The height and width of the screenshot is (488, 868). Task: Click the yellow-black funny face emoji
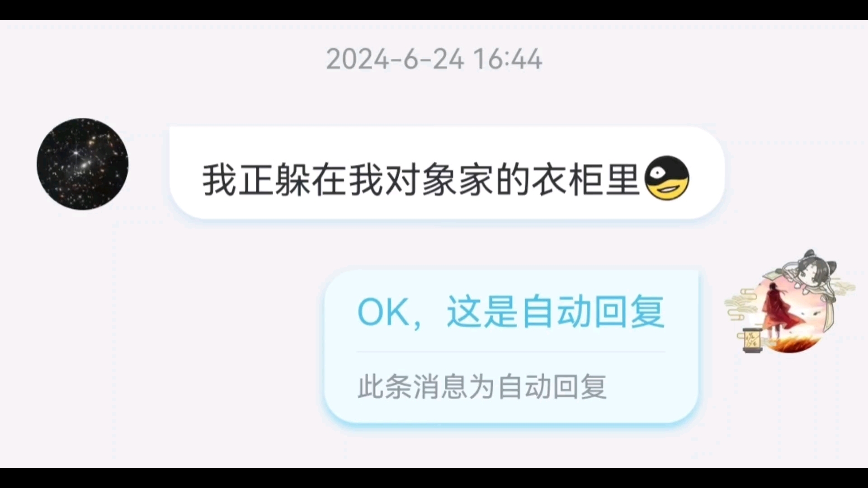[x=666, y=178]
